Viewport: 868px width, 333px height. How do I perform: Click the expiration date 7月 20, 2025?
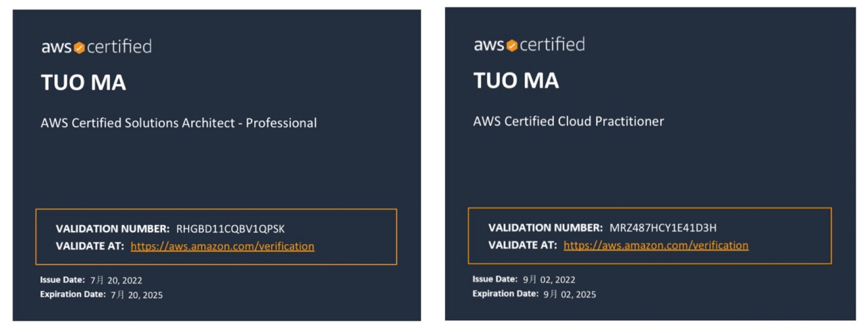(136, 295)
